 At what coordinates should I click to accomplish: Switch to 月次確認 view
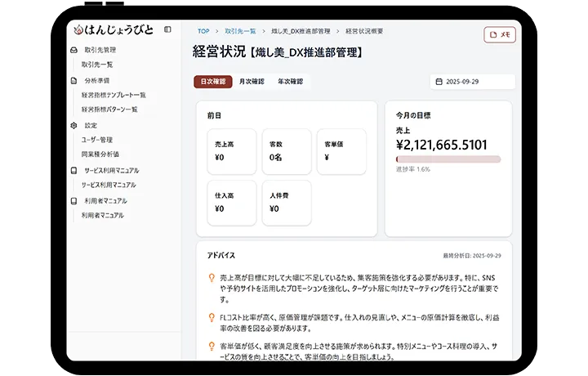(252, 82)
